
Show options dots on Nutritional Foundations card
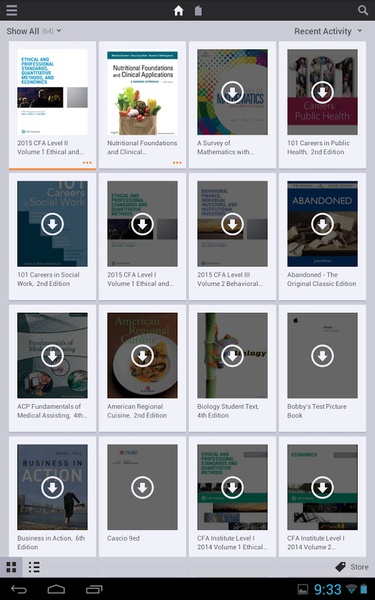tap(177, 163)
